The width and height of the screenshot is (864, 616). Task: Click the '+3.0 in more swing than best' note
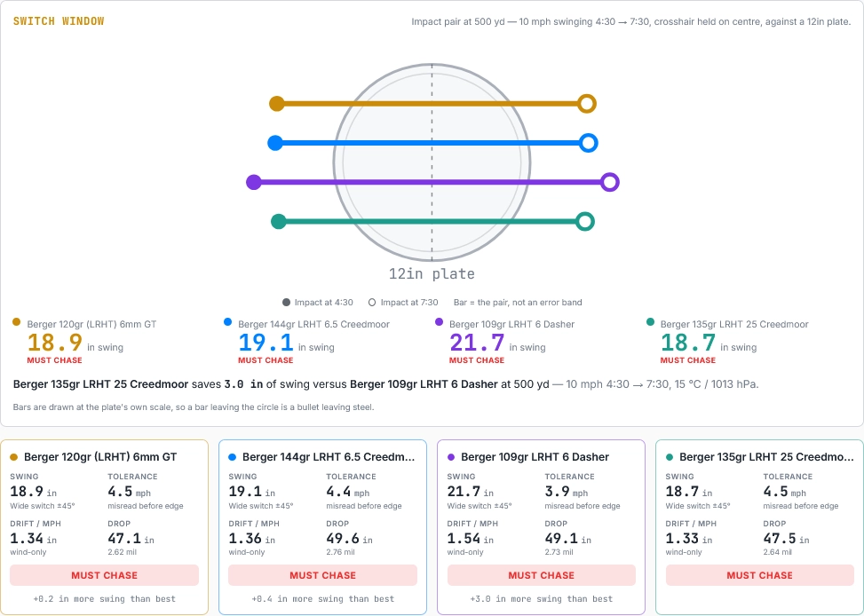point(541,599)
